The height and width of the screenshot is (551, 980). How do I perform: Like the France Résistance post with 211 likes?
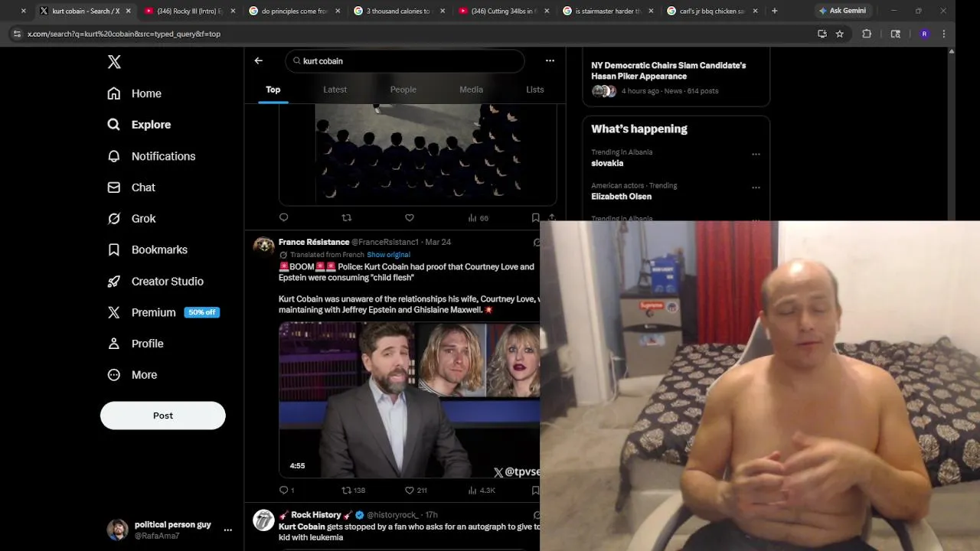click(416, 491)
